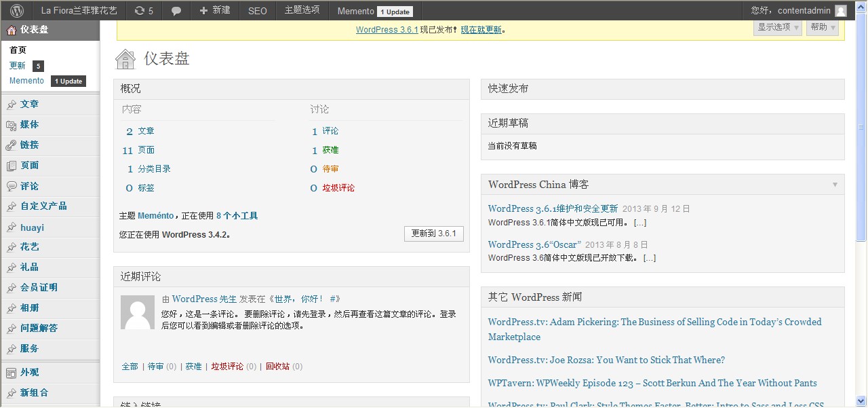Click the WordPress 3.6.1 link in the update notice
The width and height of the screenshot is (868, 408).
click(387, 30)
